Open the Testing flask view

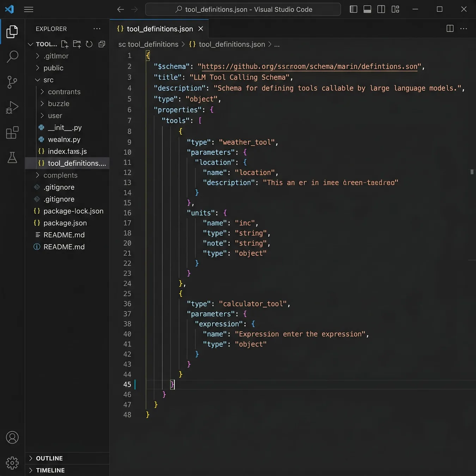(12, 158)
